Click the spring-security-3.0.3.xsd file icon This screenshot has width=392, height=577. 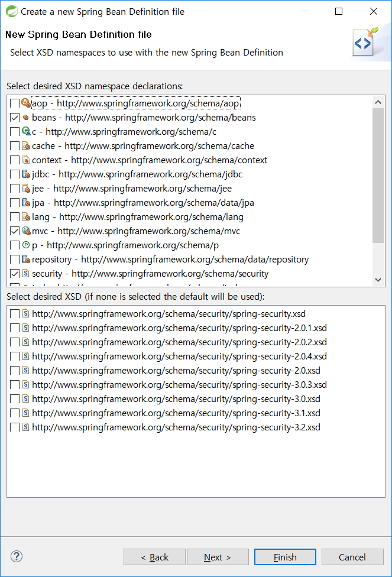26,384
